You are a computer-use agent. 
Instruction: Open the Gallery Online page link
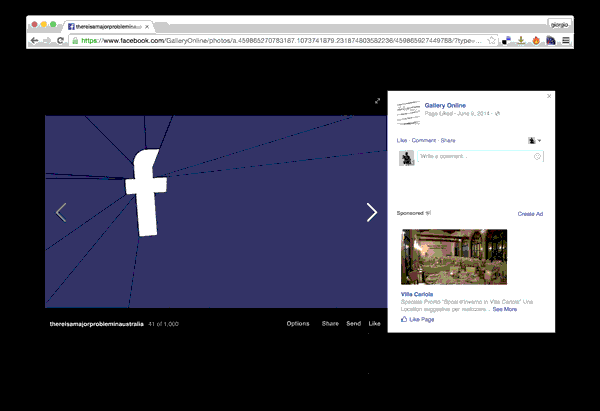click(x=445, y=105)
